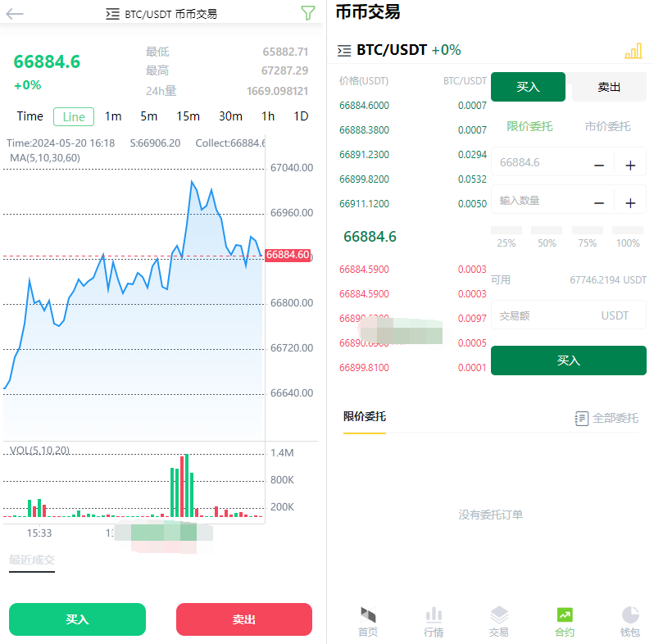Increase the price with plus stepper
654x644 pixels.
click(630, 165)
